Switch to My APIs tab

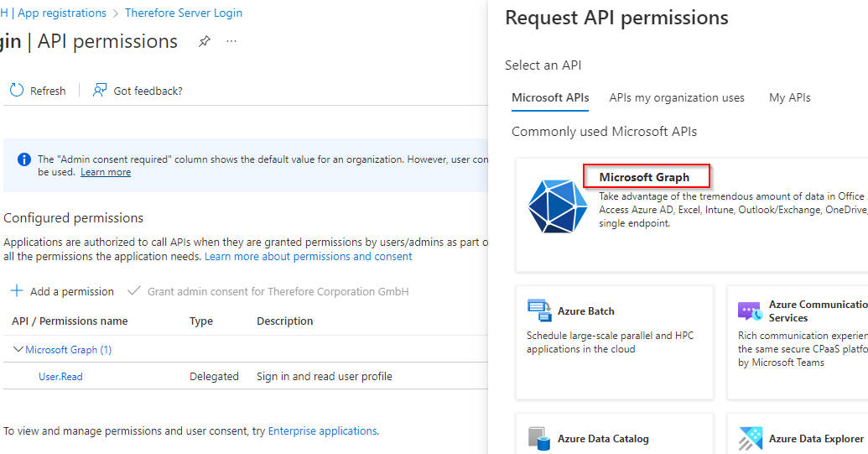[x=789, y=97]
